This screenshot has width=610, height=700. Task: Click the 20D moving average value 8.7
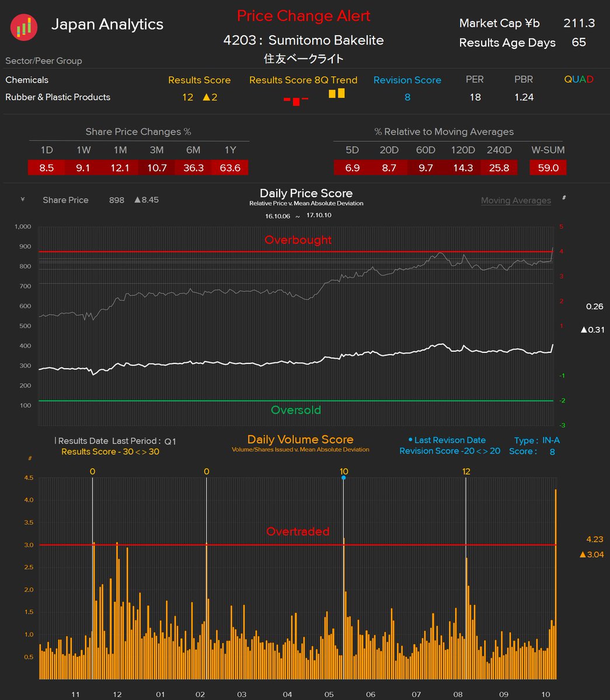tap(389, 167)
